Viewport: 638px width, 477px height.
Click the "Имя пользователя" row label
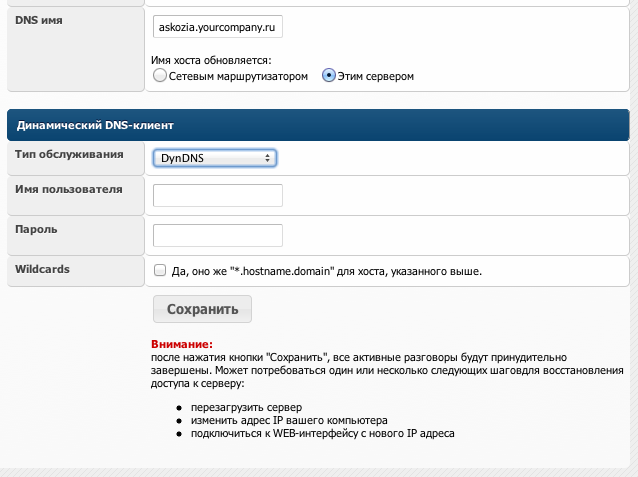[x=69, y=190]
